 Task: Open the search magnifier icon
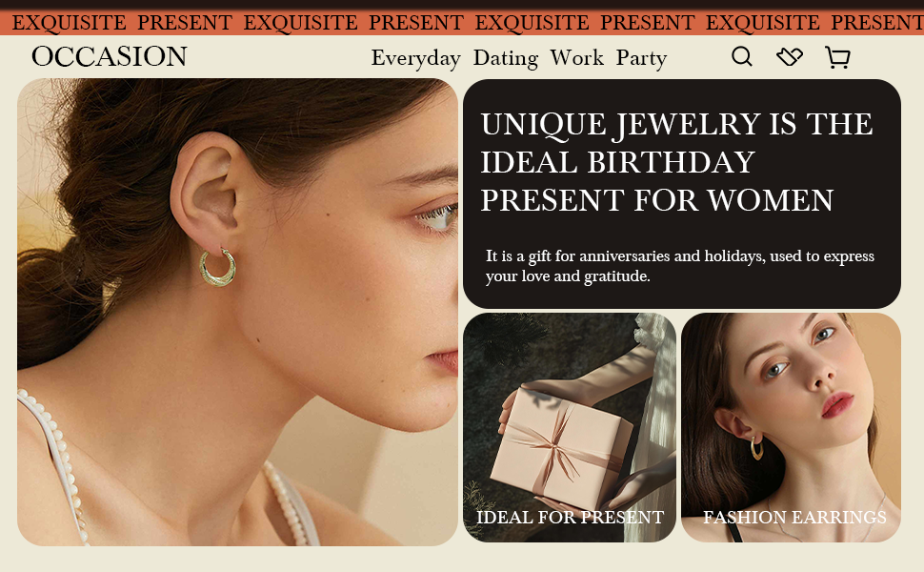[x=742, y=56]
